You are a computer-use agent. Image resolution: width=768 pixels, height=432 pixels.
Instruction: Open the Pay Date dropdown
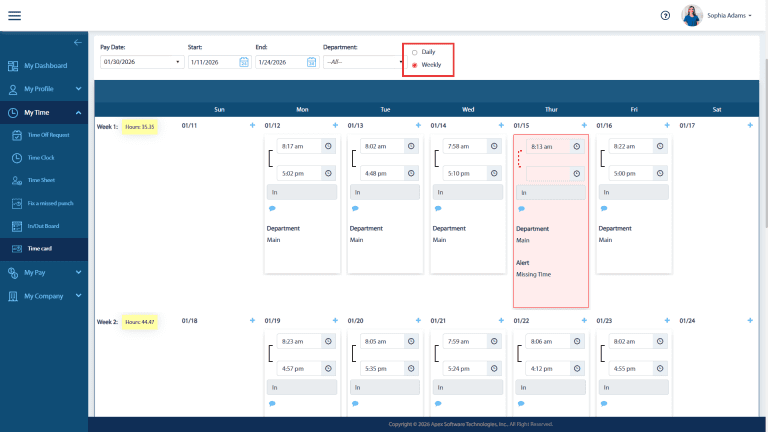click(142, 62)
